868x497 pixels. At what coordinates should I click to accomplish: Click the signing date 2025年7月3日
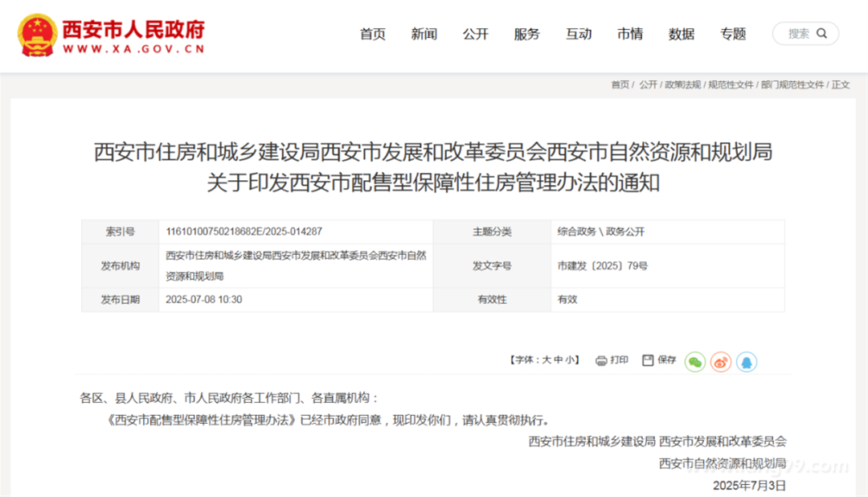tap(750, 486)
